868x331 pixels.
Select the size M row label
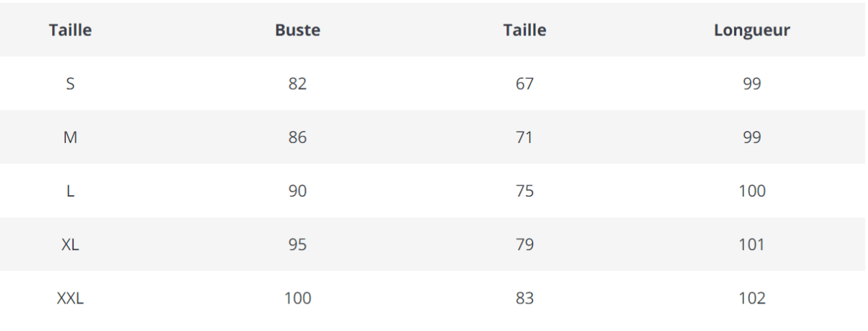click(70, 137)
